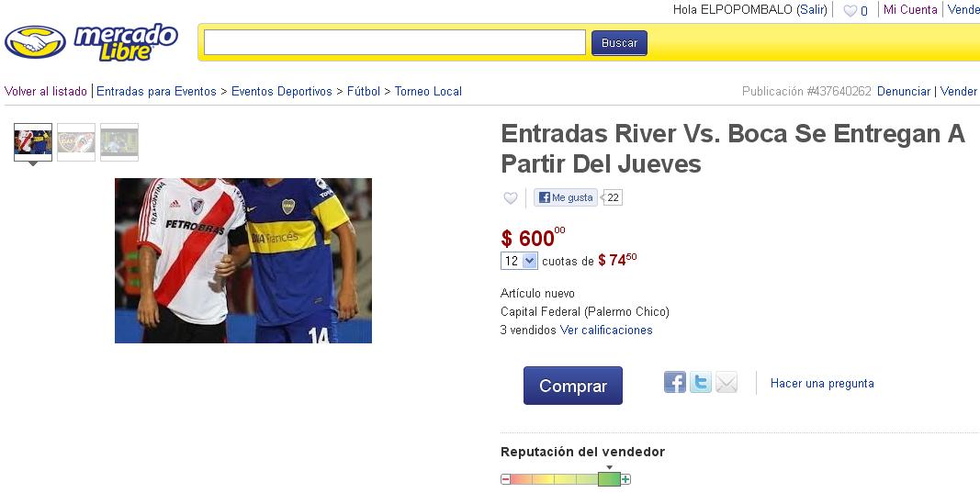Show the second thumbnail with team crests
Image resolution: width=980 pixels, height=493 pixels.
(x=76, y=141)
